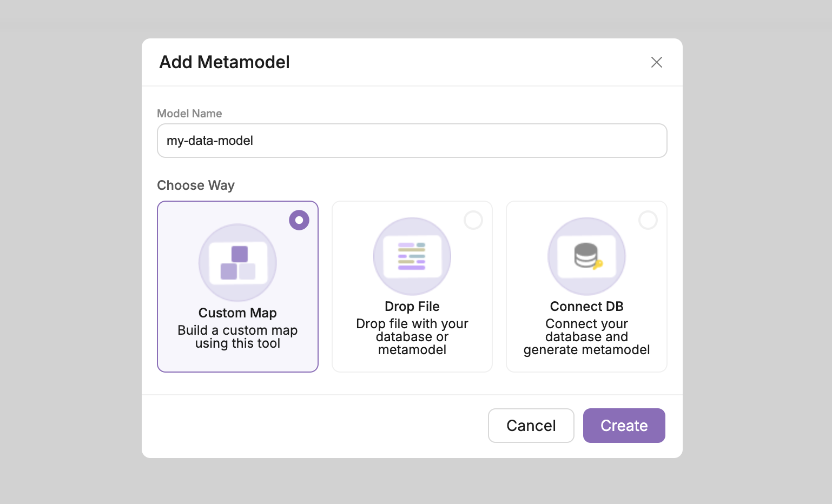832x504 pixels.
Task: Click the Create button
Action: coord(624,426)
